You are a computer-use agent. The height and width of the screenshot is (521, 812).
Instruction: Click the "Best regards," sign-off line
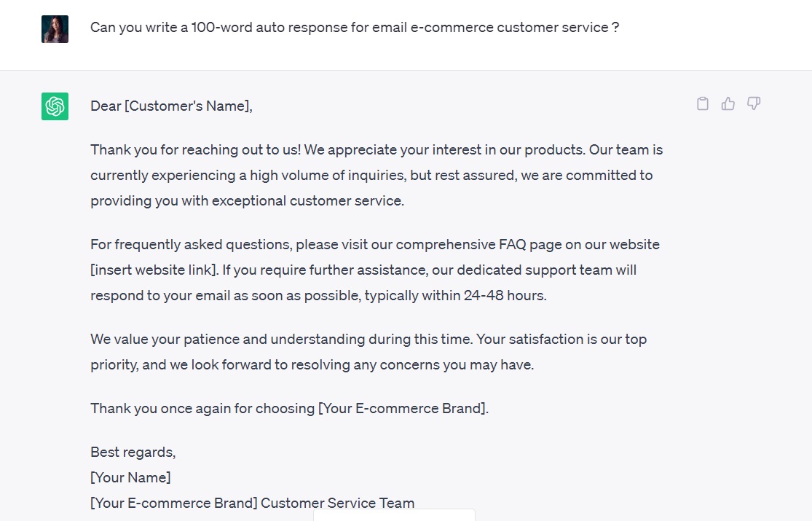click(133, 453)
